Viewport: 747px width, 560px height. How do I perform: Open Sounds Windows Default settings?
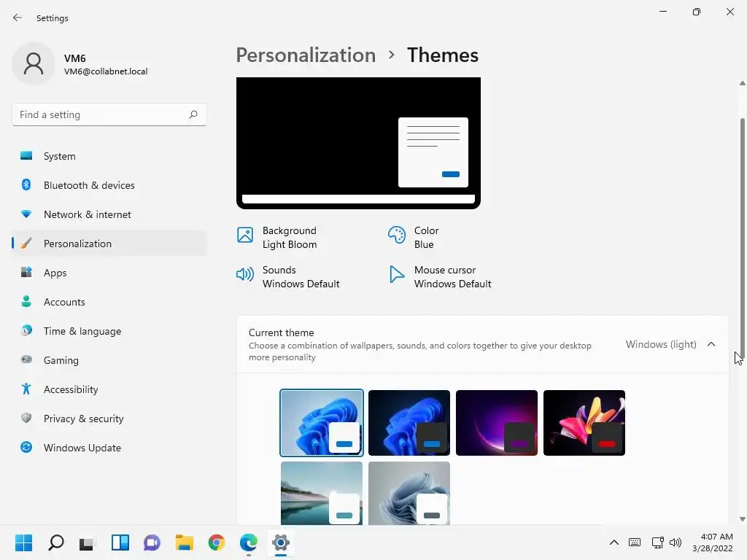click(287, 276)
